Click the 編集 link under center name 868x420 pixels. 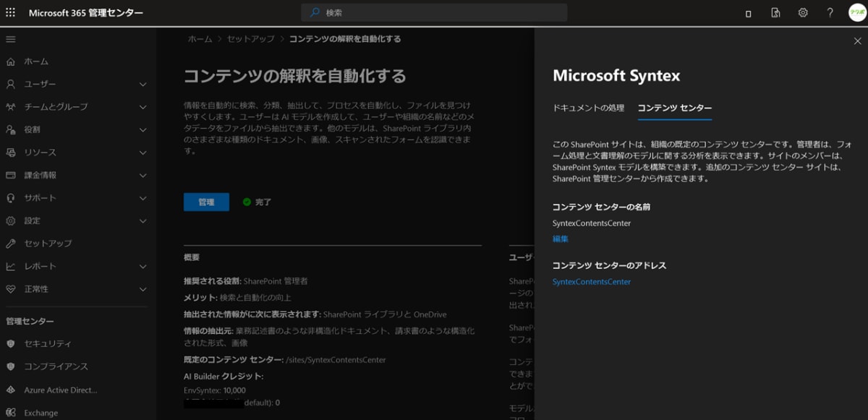coord(561,239)
